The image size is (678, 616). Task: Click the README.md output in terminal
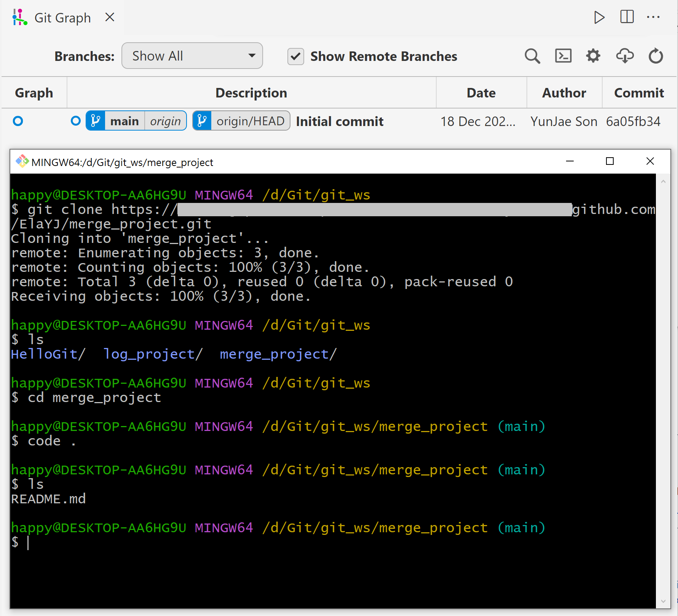[48, 499]
